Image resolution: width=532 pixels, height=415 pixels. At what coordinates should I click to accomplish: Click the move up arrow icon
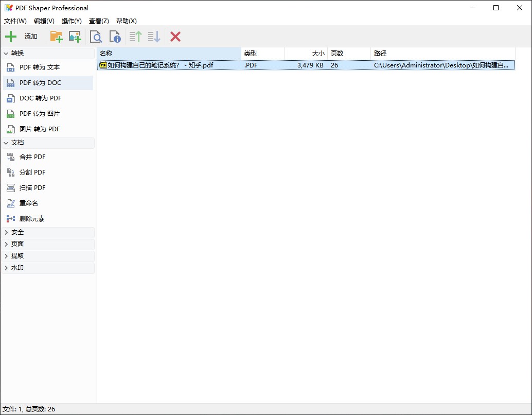coord(135,37)
